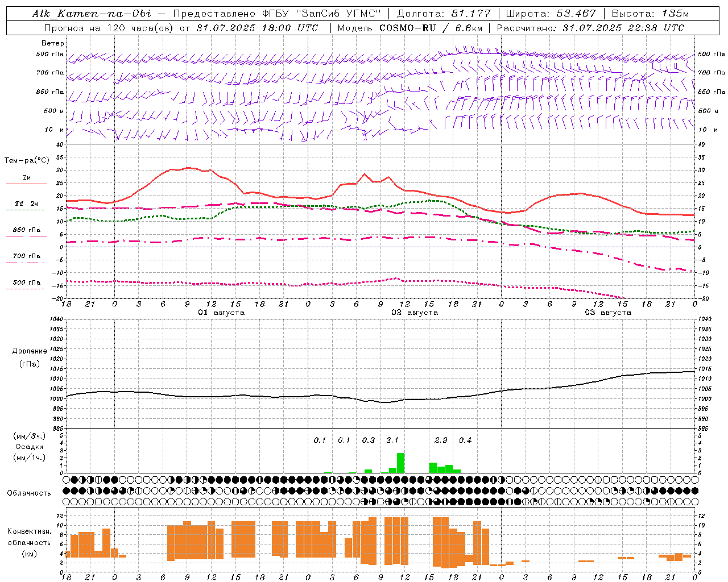Image resolution: width=728 pixels, height=582 pixels.
Task: Select the elevation text Высота: 135м
Action: click(650, 14)
